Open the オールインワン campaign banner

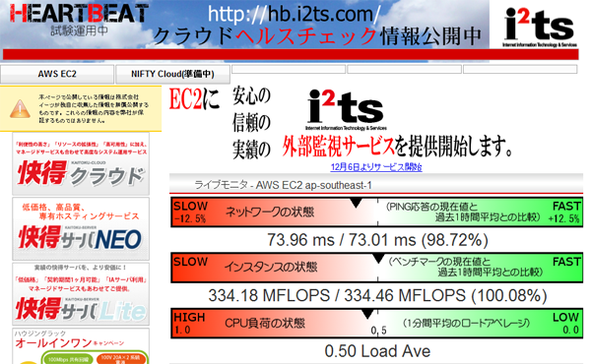pyautogui.click(x=81, y=346)
